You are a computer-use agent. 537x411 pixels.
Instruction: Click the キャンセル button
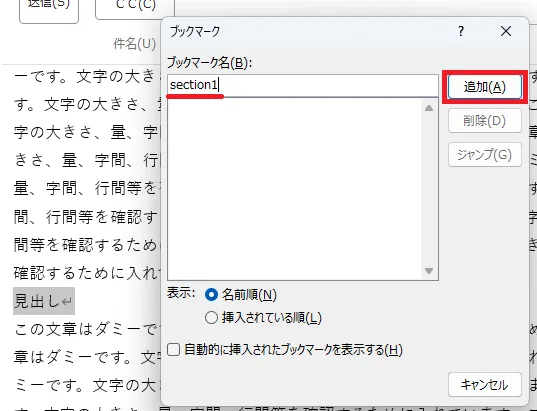(x=485, y=385)
